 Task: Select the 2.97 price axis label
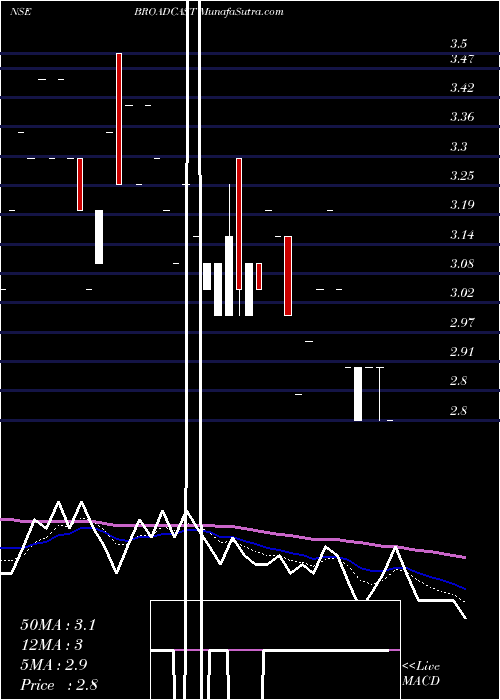click(462, 323)
